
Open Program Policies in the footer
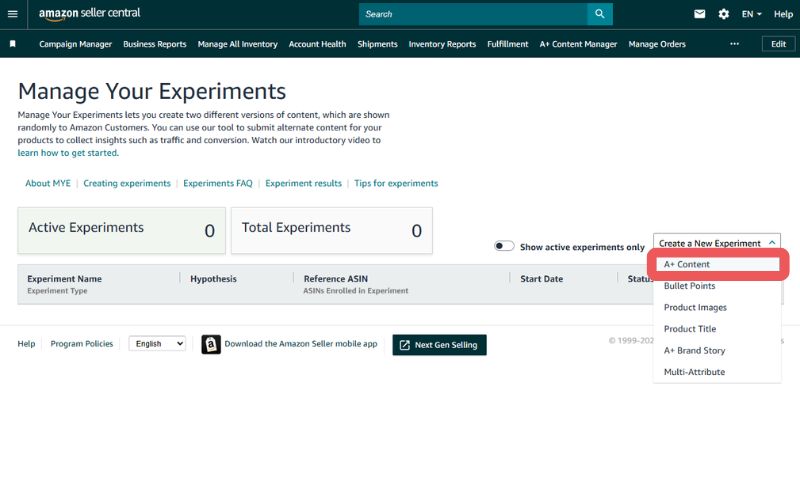pos(82,344)
